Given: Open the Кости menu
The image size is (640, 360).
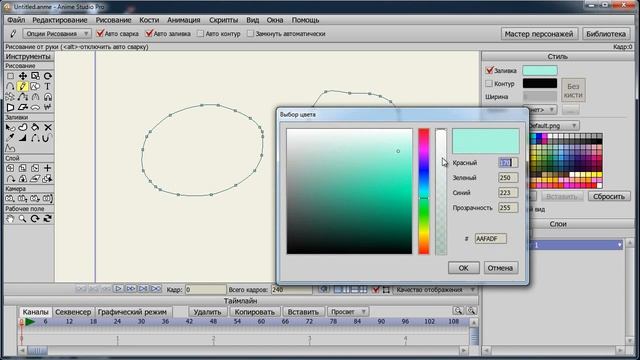Looking at the screenshot, I should pyautogui.click(x=149, y=20).
